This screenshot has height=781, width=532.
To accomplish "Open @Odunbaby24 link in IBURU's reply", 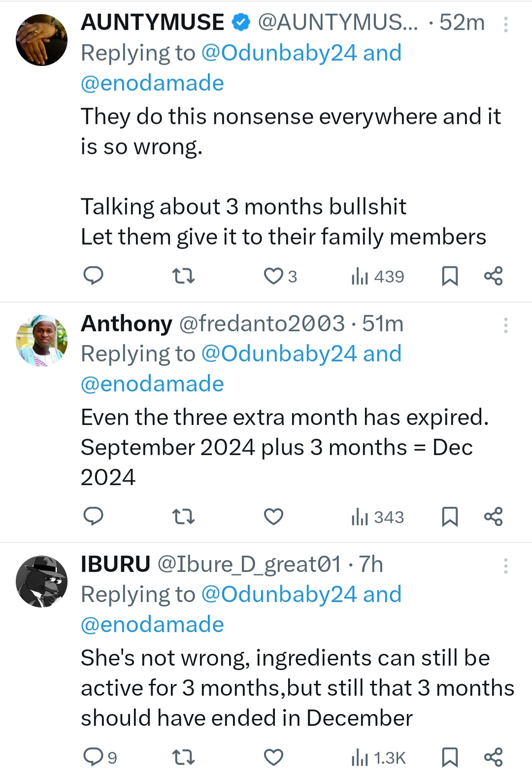I will coord(279,594).
